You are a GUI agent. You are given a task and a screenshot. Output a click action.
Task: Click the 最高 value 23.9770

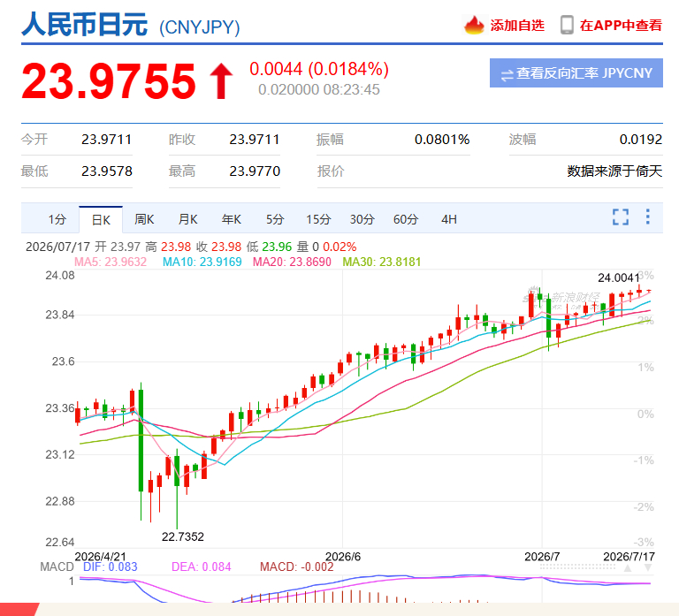click(x=255, y=171)
